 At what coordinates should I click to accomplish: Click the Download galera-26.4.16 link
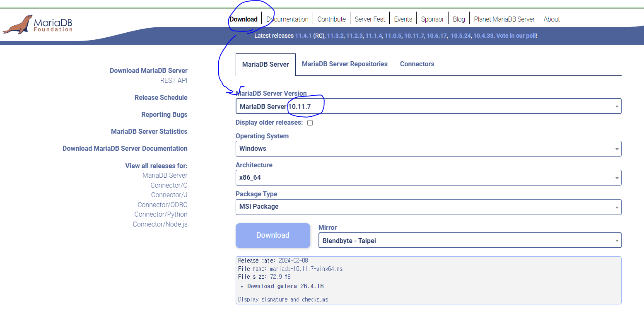click(285, 286)
